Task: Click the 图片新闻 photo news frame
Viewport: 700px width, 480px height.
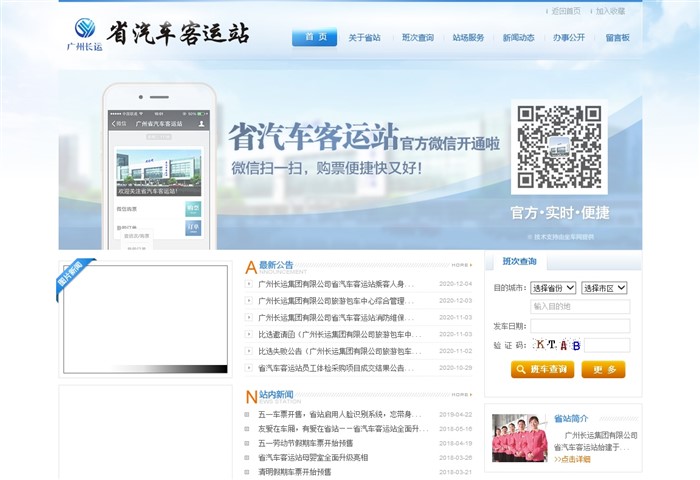Action: click(146, 319)
